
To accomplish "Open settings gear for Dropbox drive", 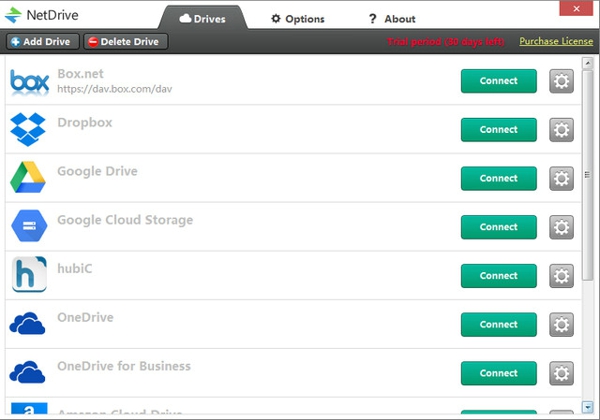I will click(x=562, y=130).
